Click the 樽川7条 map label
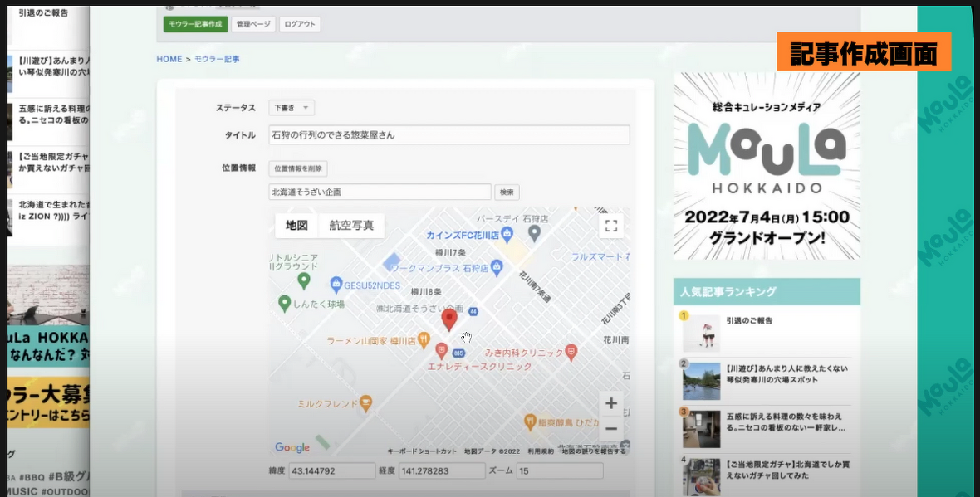 pyautogui.click(x=451, y=253)
